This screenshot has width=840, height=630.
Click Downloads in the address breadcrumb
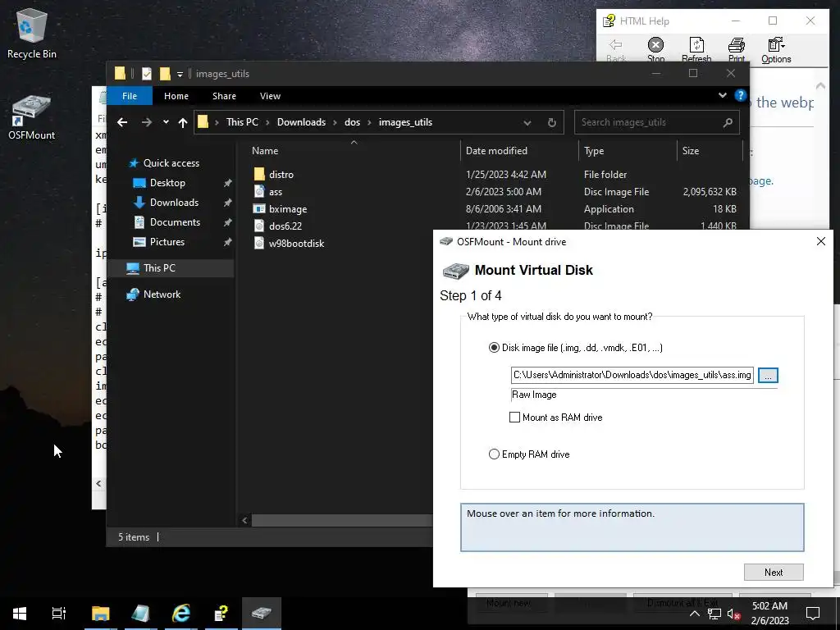pyautogui.click(x=301, y=122)
